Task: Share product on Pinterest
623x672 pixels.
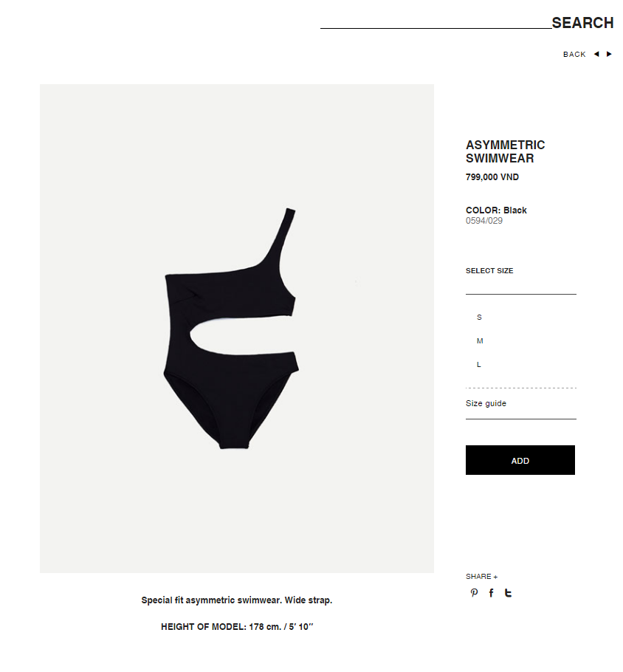Action: tap(474, 593)
